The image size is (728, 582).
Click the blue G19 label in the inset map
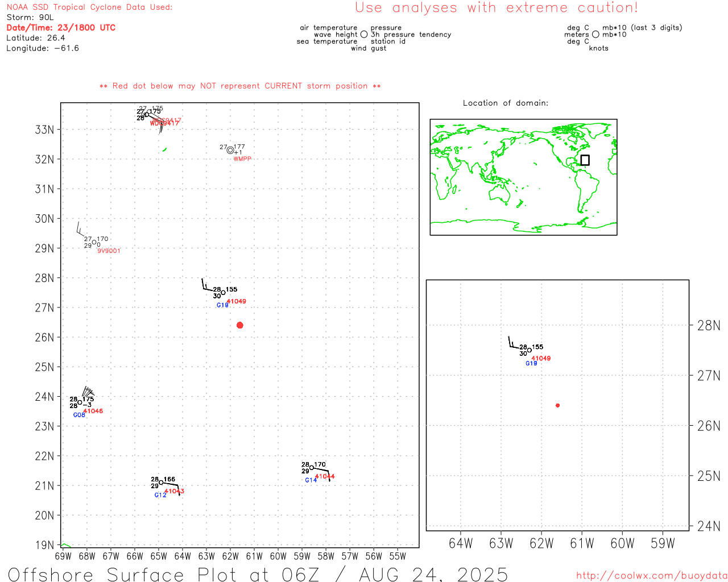531,363
